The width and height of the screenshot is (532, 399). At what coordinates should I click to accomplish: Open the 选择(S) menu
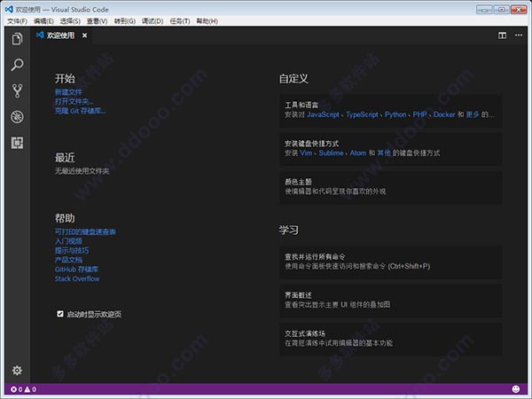tap(70, 21)
